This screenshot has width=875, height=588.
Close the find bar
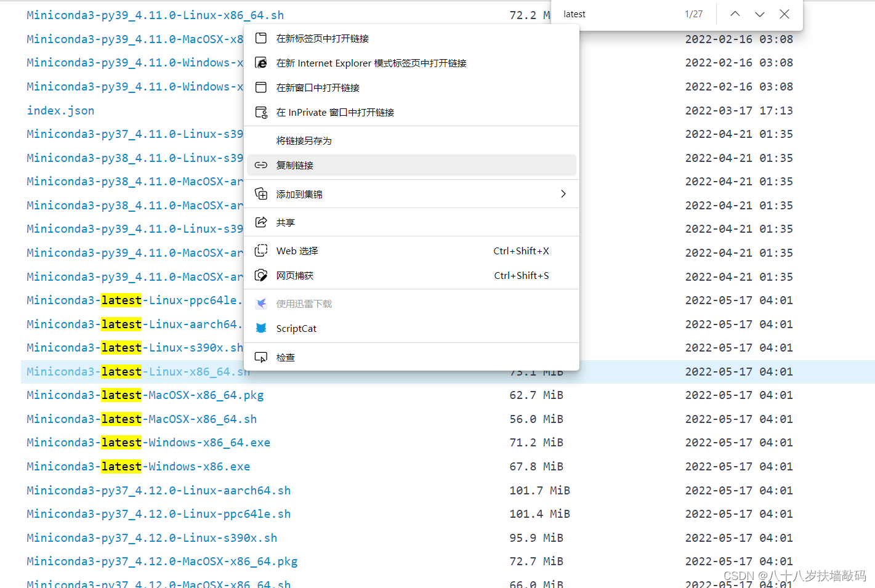click(x=784, y=14)
